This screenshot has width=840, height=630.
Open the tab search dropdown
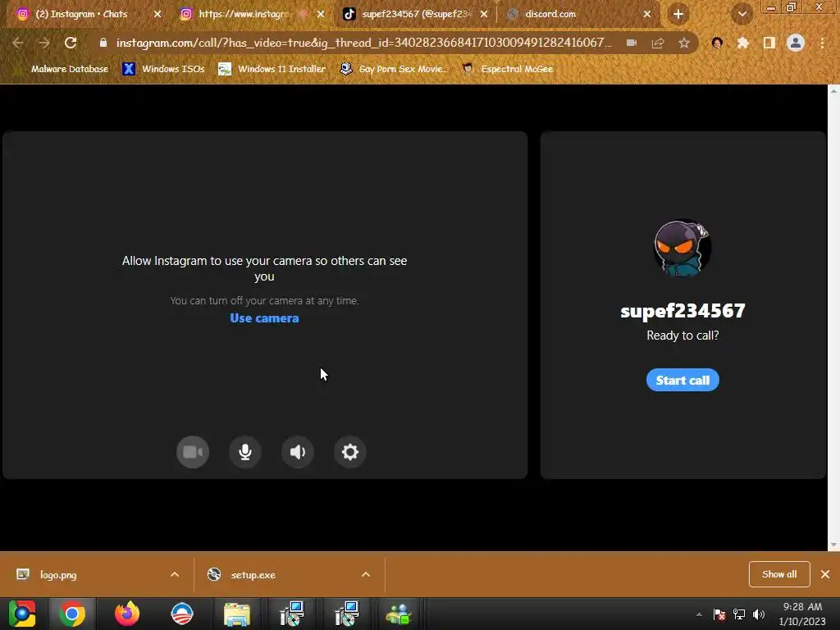(742, 15)
